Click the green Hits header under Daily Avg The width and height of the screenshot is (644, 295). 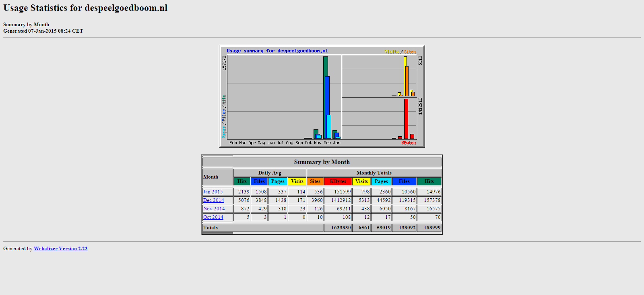tap(242, 181)
